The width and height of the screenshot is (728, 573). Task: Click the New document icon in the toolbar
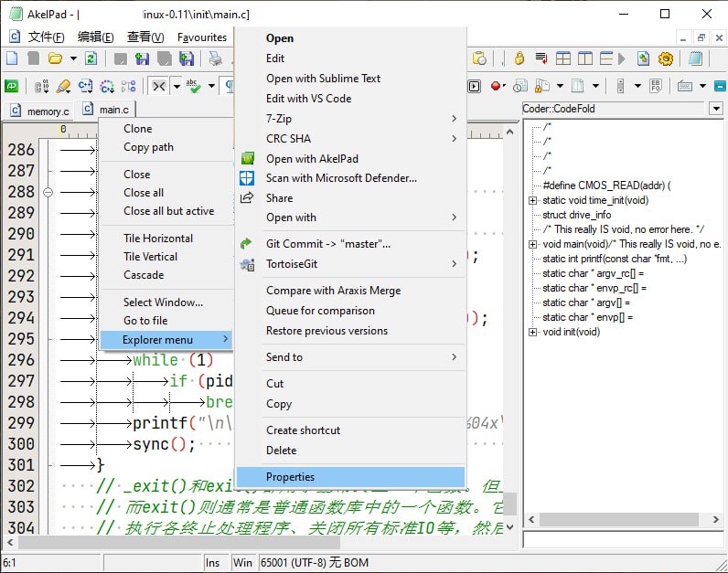point(12,58)
